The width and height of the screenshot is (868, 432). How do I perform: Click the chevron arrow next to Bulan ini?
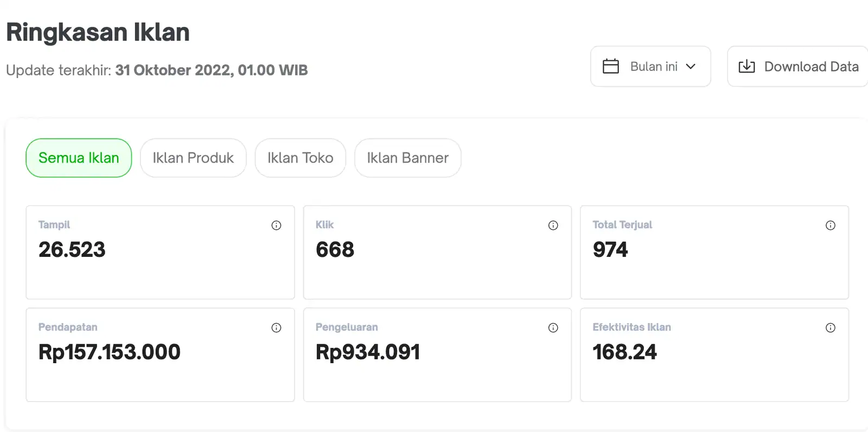pyautogui.click(x=691, y=67)
